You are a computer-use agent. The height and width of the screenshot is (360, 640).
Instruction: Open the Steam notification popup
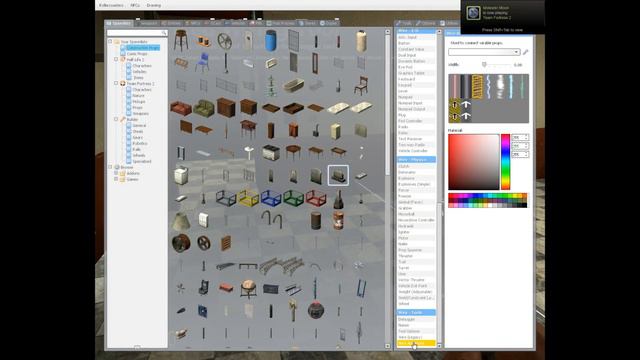click(502, 17)
